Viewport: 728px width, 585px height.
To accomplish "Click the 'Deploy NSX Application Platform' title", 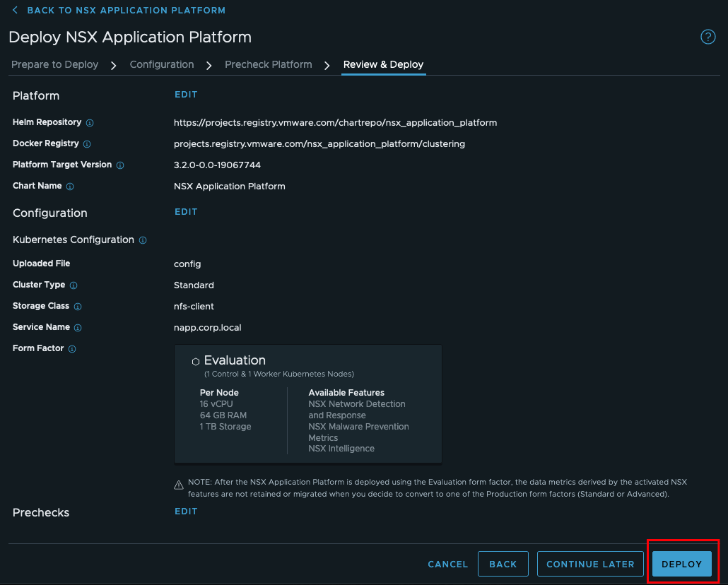I will pyautogui.click(x=130, y=37).
